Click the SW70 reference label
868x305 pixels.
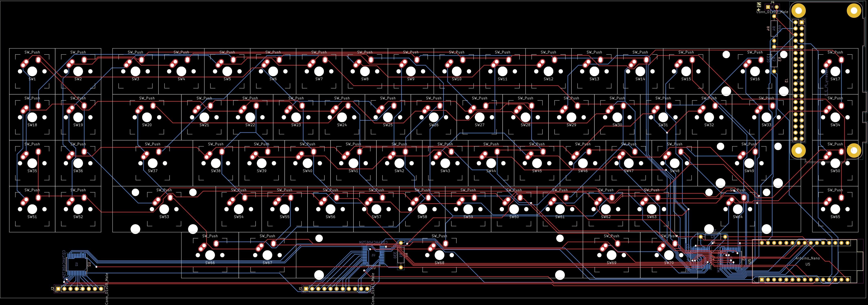(669, 263)
